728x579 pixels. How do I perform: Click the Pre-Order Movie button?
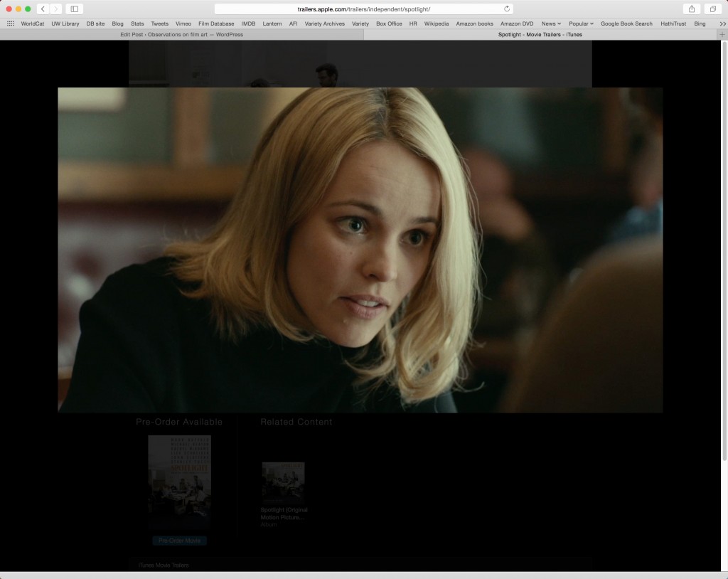(179, 541)
